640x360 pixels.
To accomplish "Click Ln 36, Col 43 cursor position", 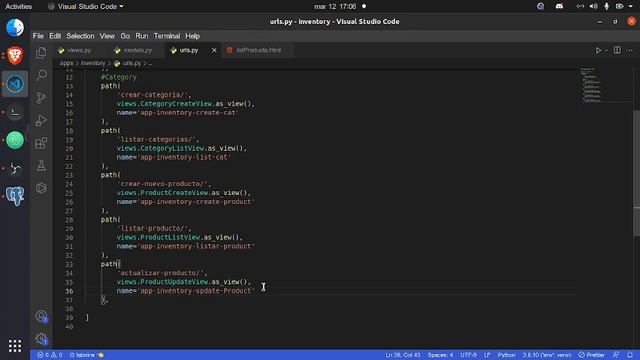I will click(x=402, y=355).
